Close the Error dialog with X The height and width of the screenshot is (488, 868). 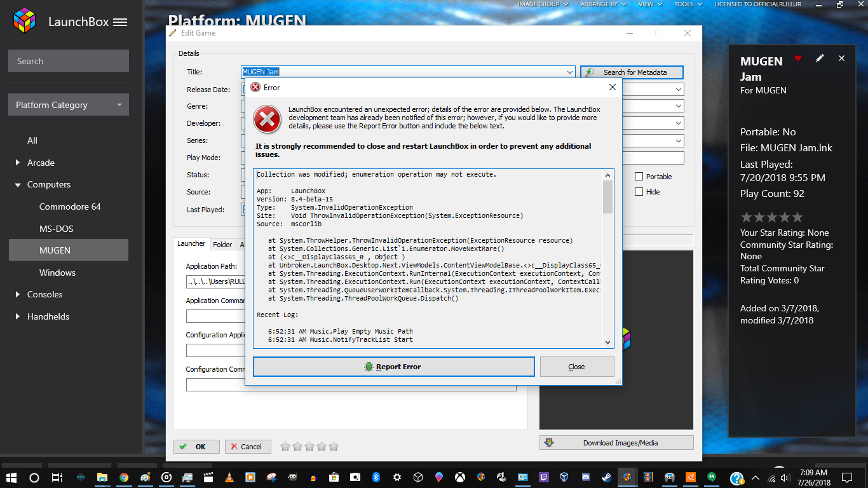(x=613, y=87)
